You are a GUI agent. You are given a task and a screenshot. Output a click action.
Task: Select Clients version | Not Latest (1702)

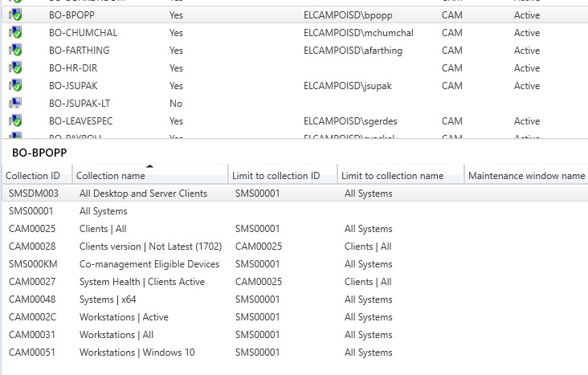pyautogui.click(x=150, y=246)
